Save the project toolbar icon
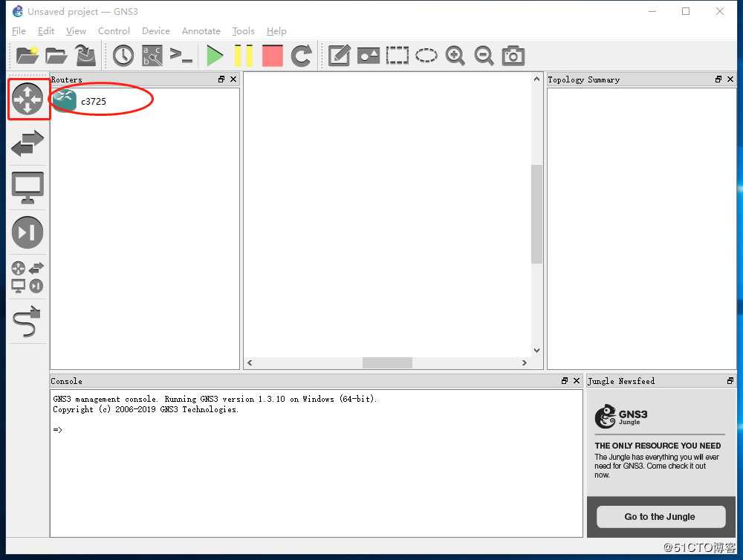The width and height of the screenshot is (743, 560). pos(85,56)
